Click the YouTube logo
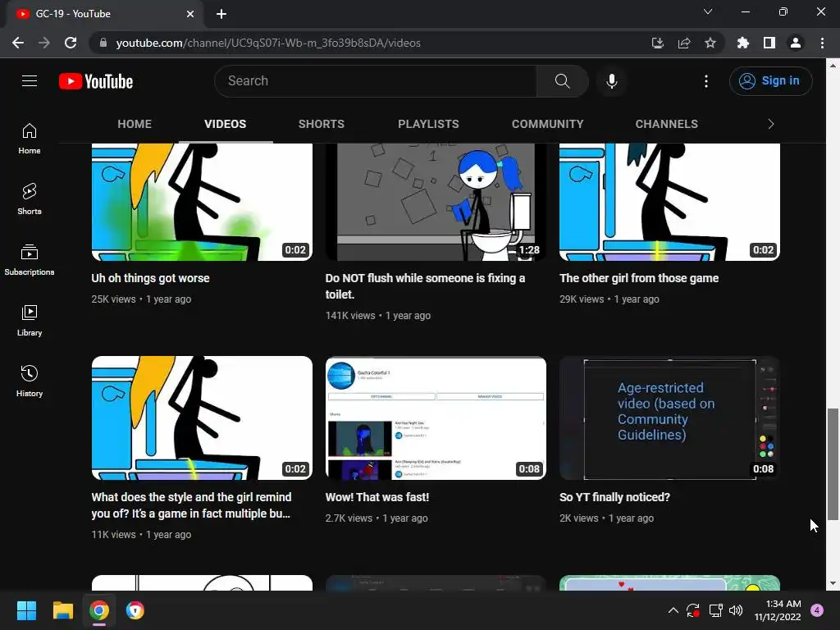 (x=96, y=81)
